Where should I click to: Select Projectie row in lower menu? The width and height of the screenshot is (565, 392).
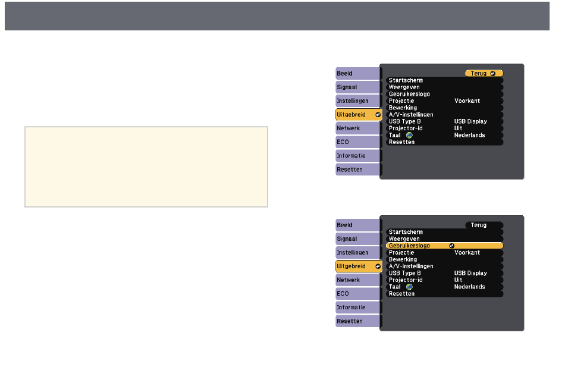[x=444, y=253]
